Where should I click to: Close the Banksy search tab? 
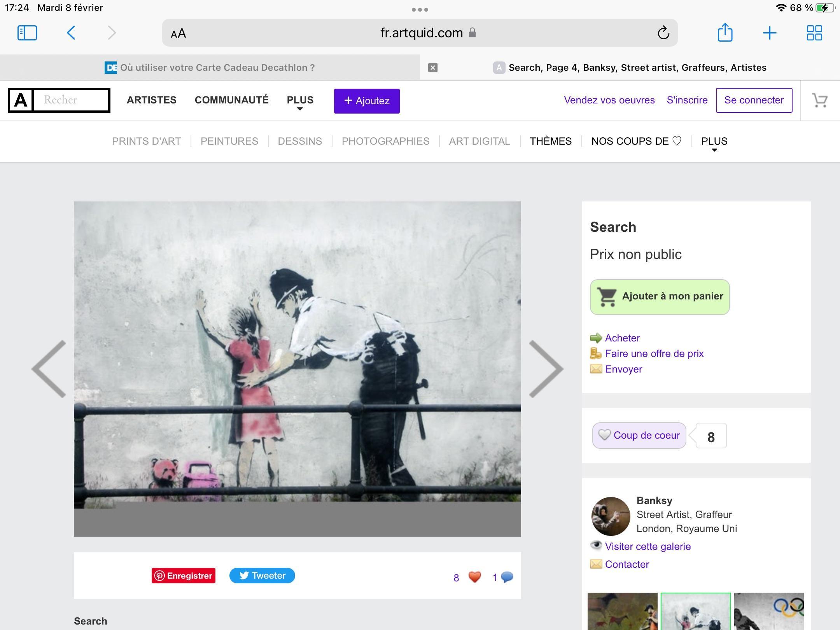click(x=433, y=68)
